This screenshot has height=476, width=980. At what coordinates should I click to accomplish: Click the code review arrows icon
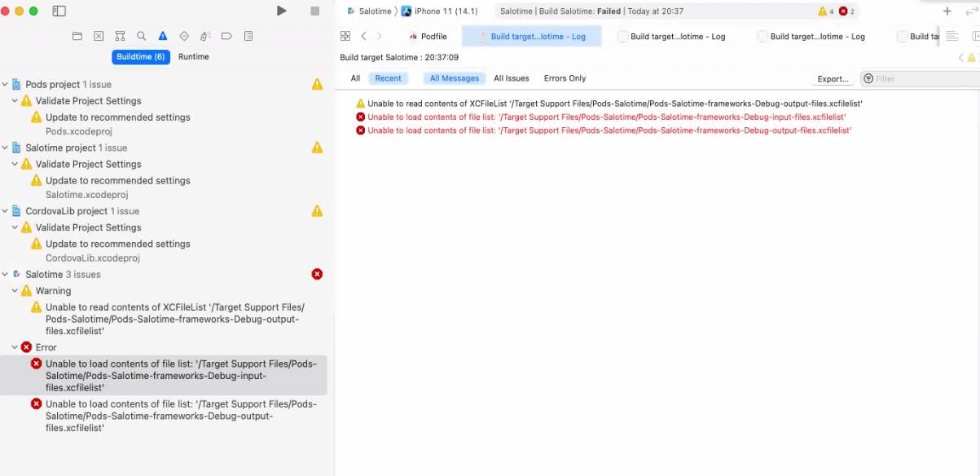pyautogui.click(x=970, y=11)
